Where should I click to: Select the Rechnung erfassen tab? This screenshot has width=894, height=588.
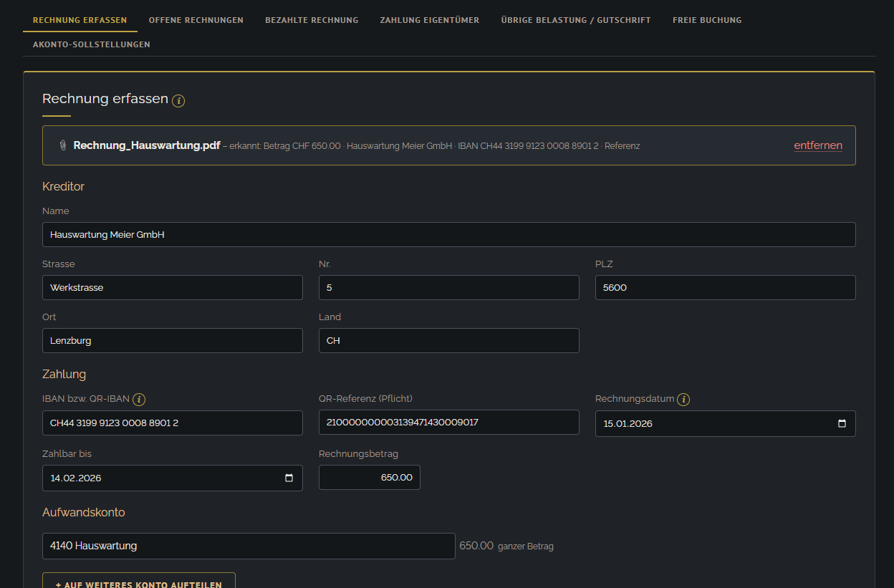pyautogui.click(x=80, y=20)
